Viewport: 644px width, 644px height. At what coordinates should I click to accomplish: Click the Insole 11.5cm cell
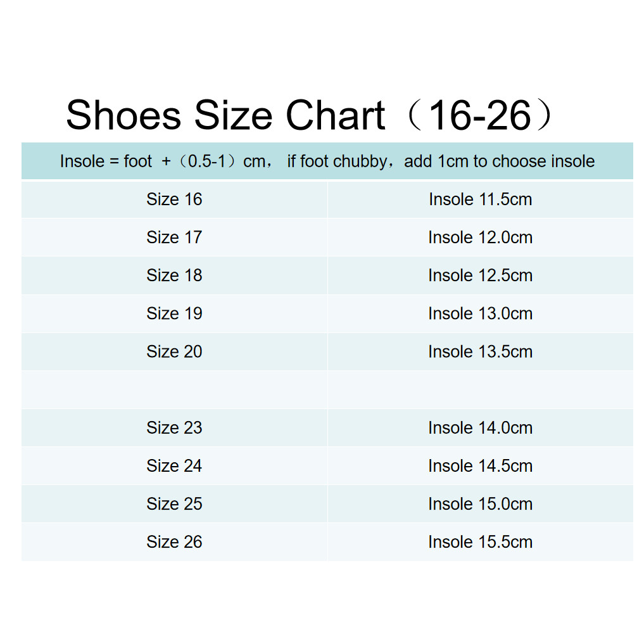[480, 199]
